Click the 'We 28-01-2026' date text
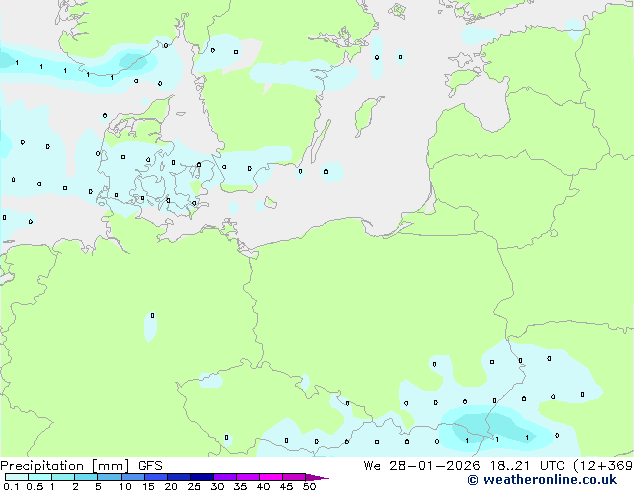The height and width of the screenshot is (490, 634). point(422,466)
